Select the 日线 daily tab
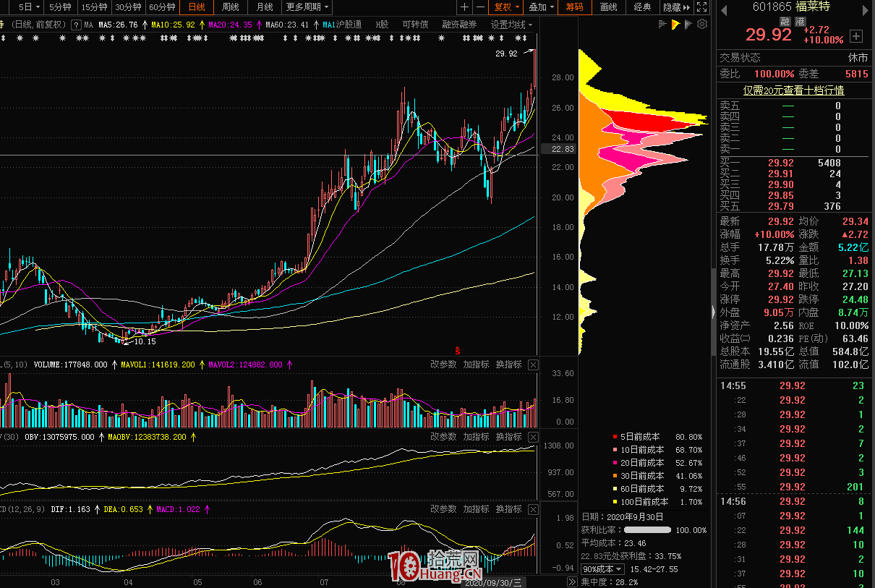Image resolution: width=875 pixels, height=588 pixels. (x=197, y=7)
